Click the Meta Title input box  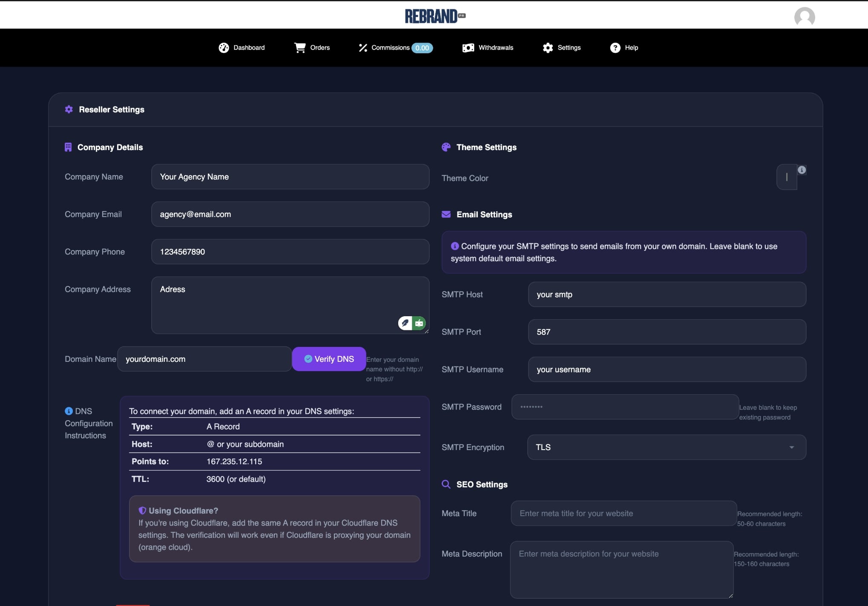624,514
